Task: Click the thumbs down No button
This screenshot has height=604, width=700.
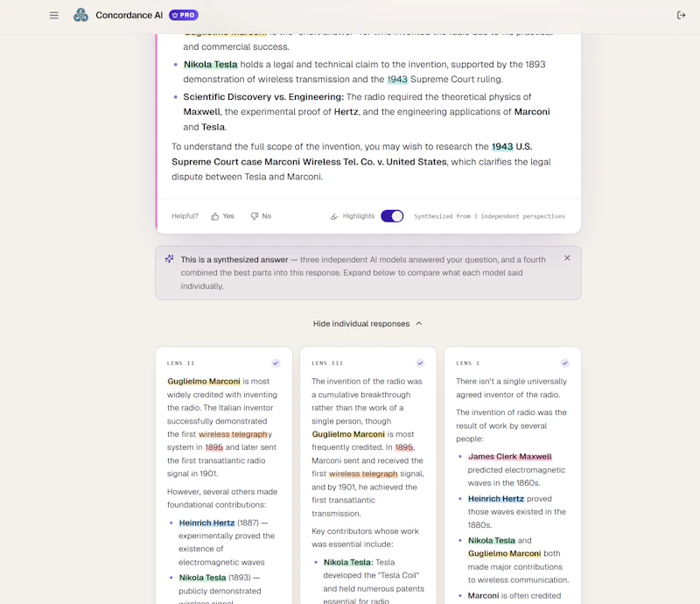Action: tap(261, 216)
